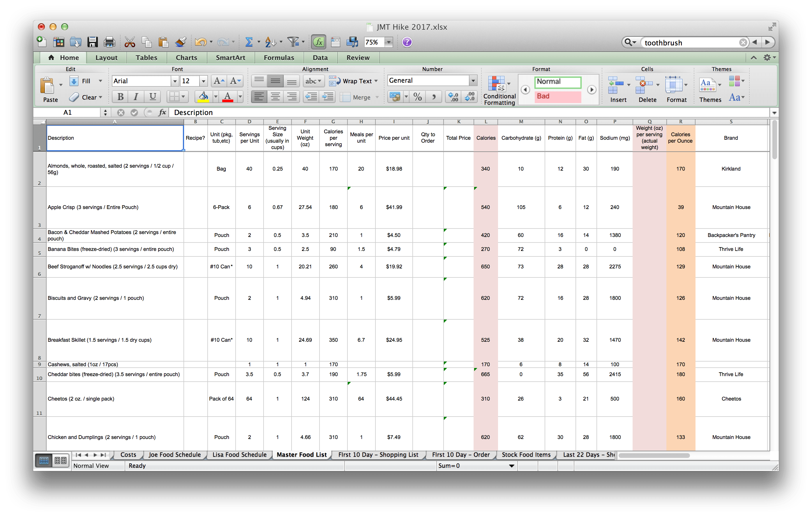This screenshot has width=812, height=517.
Task: Click the increase decimal icon
Action: point(453,97)
